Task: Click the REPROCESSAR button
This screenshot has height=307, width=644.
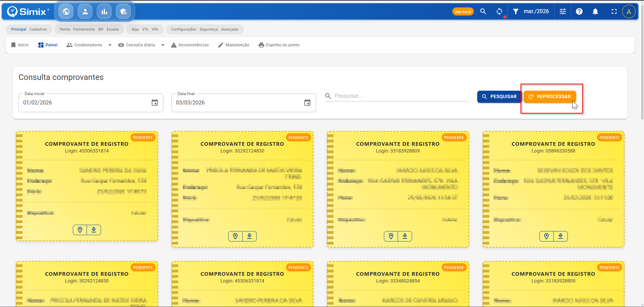Action: coord(550,97)
